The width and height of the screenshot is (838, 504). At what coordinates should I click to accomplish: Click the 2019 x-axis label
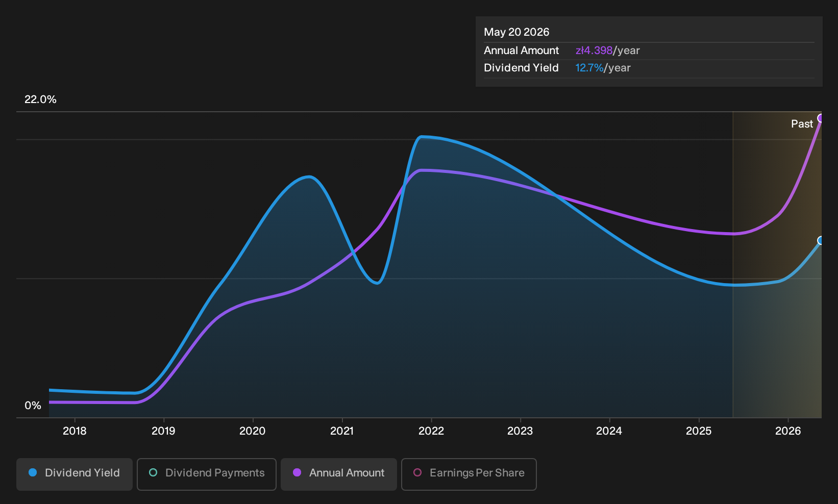(x=163, y=431)
